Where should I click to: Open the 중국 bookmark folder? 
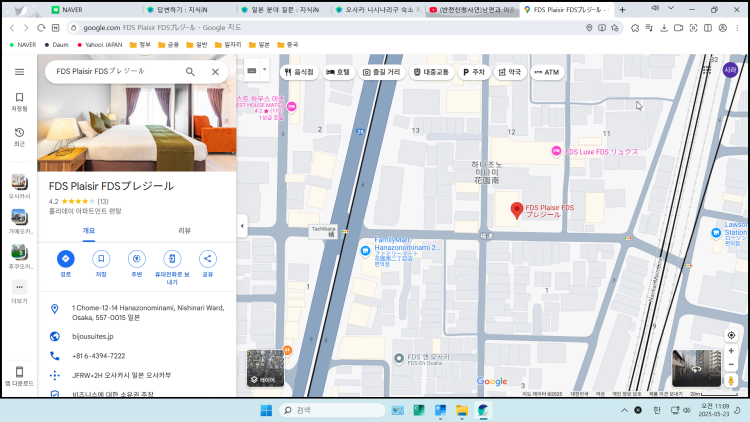point(287,45)
